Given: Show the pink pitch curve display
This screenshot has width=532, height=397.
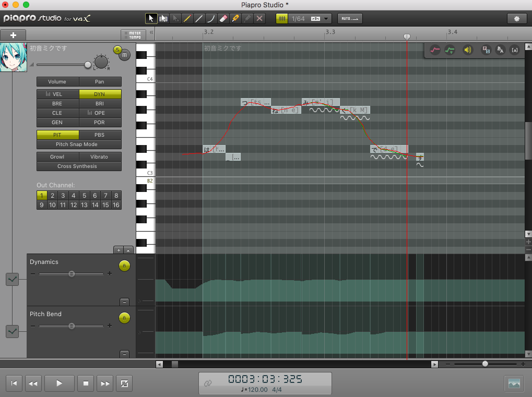Looking at the screenshot, I should tap(434, 50).
